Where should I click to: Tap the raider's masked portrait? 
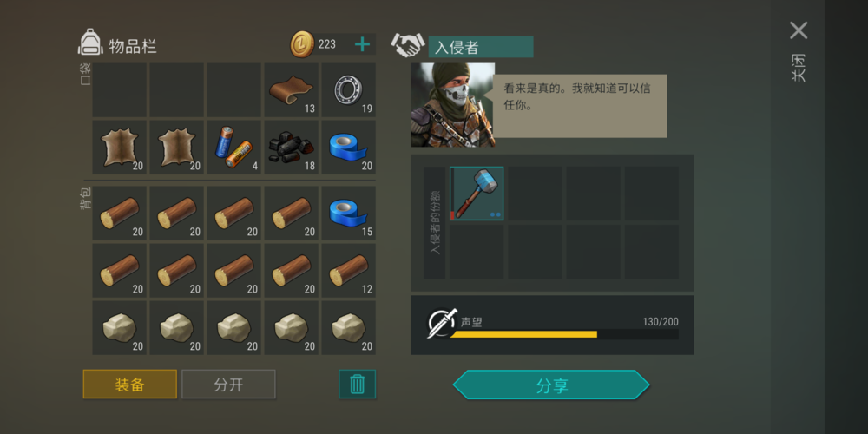(453, 105)
